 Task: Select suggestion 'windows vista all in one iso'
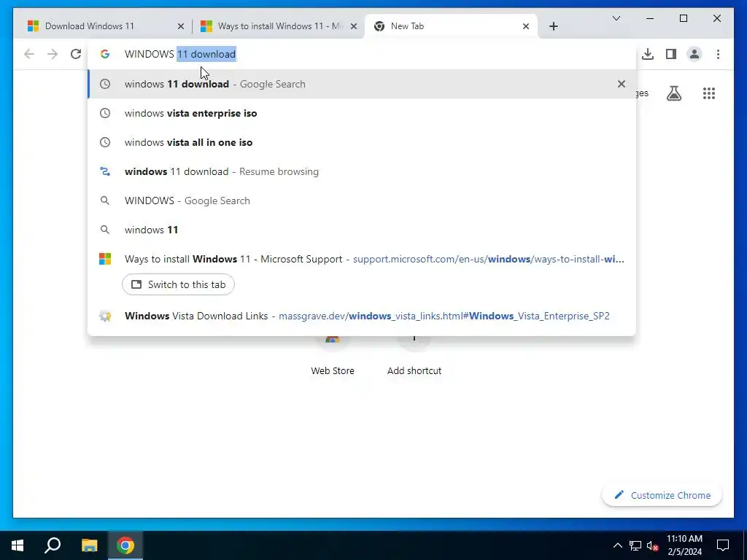362,142
